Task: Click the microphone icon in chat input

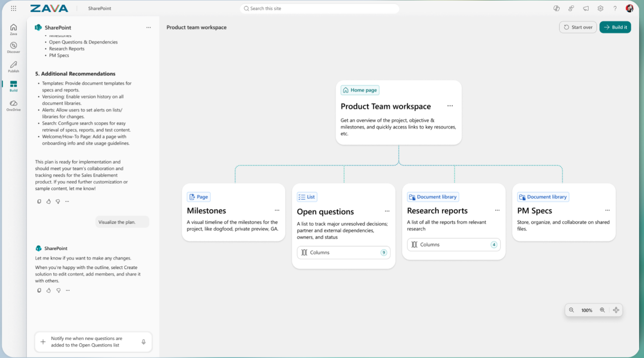Action: (x=143, y=342)
